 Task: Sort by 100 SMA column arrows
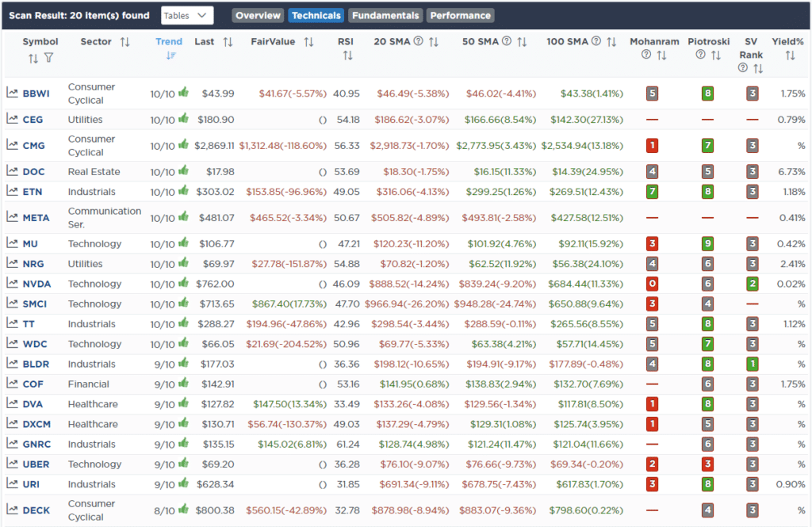coord(611,42)
